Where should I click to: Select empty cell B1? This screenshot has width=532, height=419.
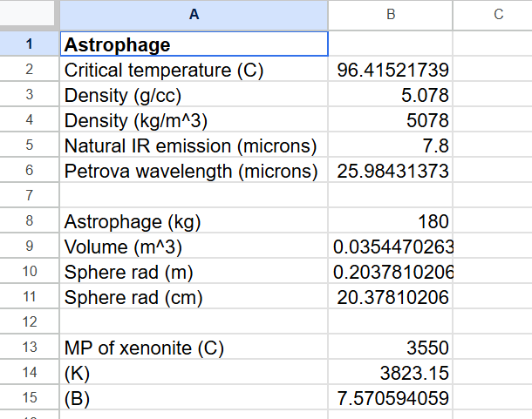[x=391, y=44]
